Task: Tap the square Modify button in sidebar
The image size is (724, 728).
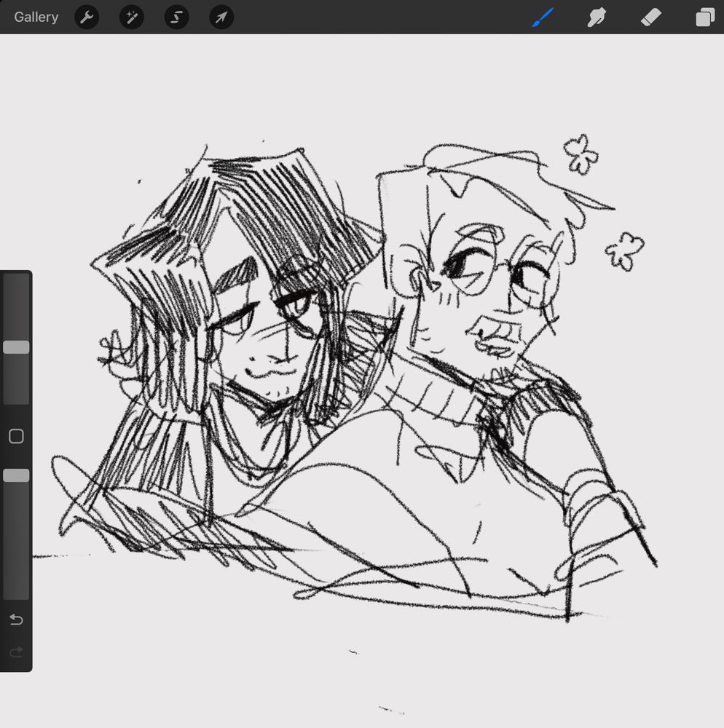Action: pyautogui.click(x=16, y=436)
